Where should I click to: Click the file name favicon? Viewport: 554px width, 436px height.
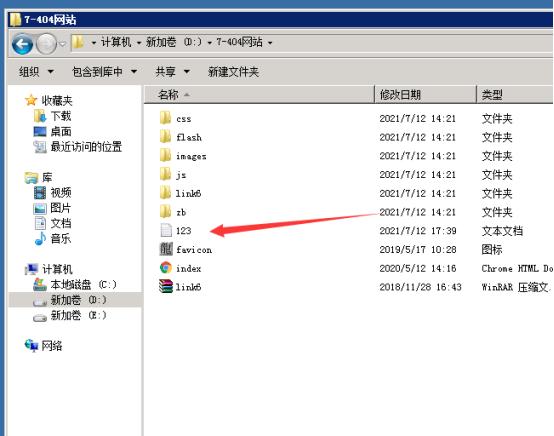coord(194,250)
